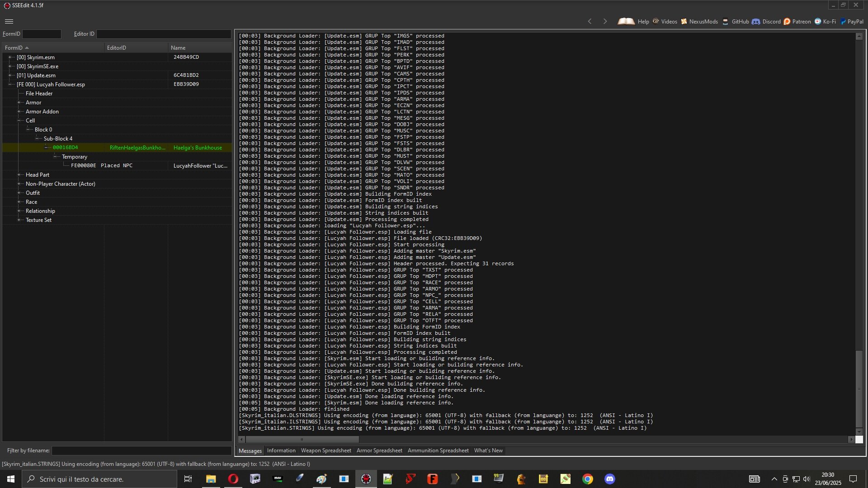
Task: Open Windows Start menu
Action: tap(11, 479)
